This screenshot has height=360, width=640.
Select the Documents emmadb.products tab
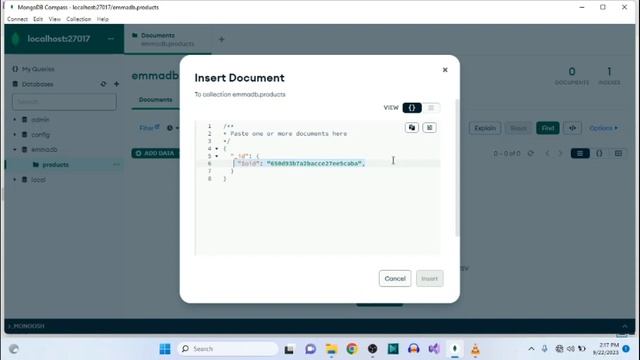pyautogui.click(x=167, y=39)
